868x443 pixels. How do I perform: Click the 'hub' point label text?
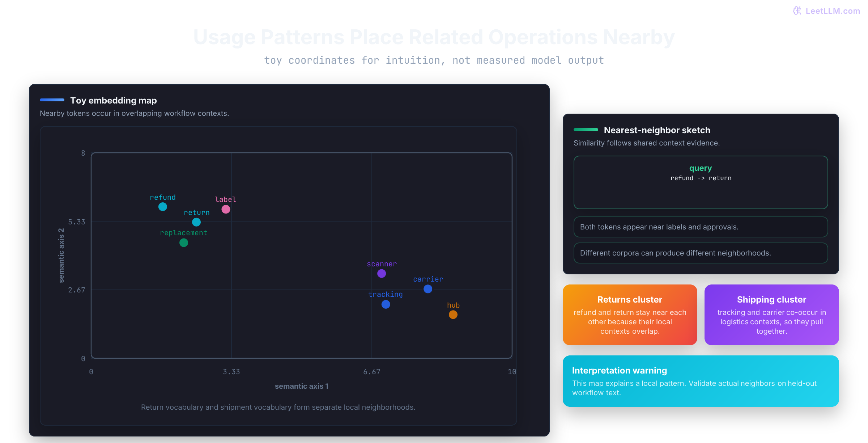tap(453, 305)
